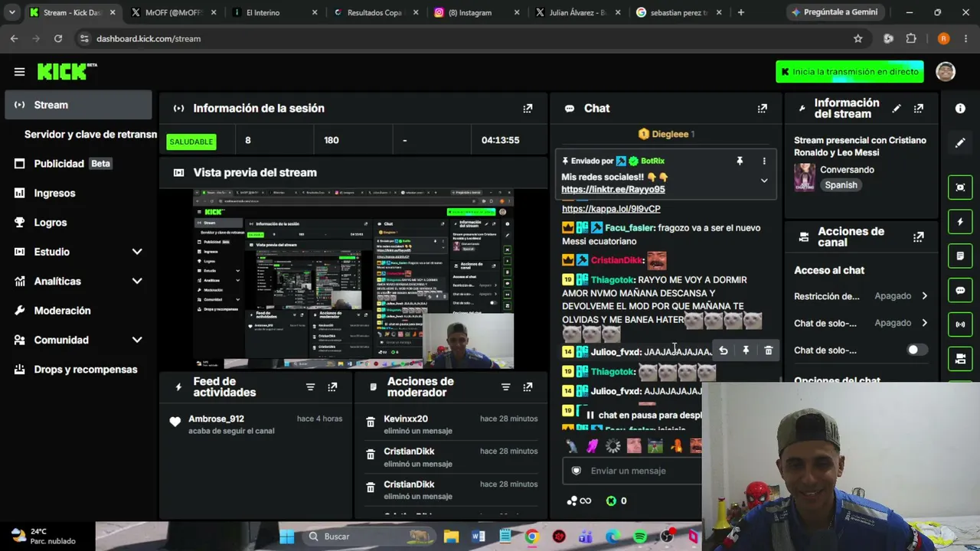The image size is (980, 551).
Task: Click Inicia la transmisión en directo button
Action: click(850, 72)
